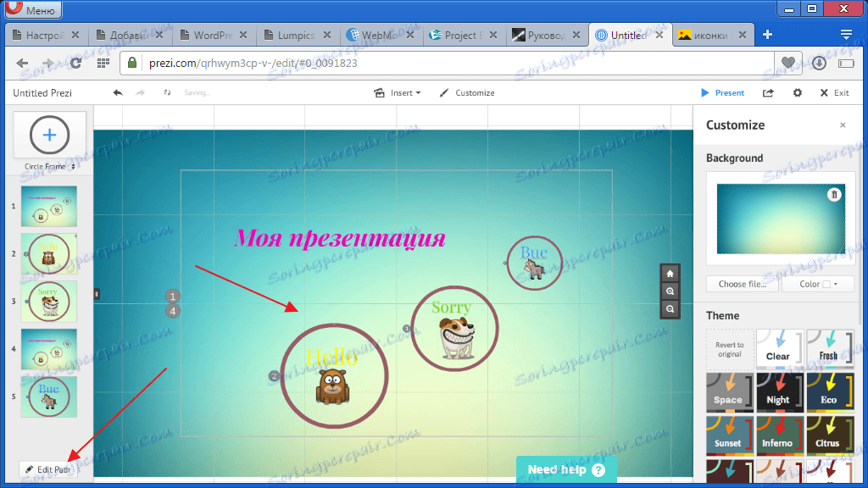This screenshot has height=488, width=868.
Task: Select the Hello text on canvas
Action: (x=331, y=357)
